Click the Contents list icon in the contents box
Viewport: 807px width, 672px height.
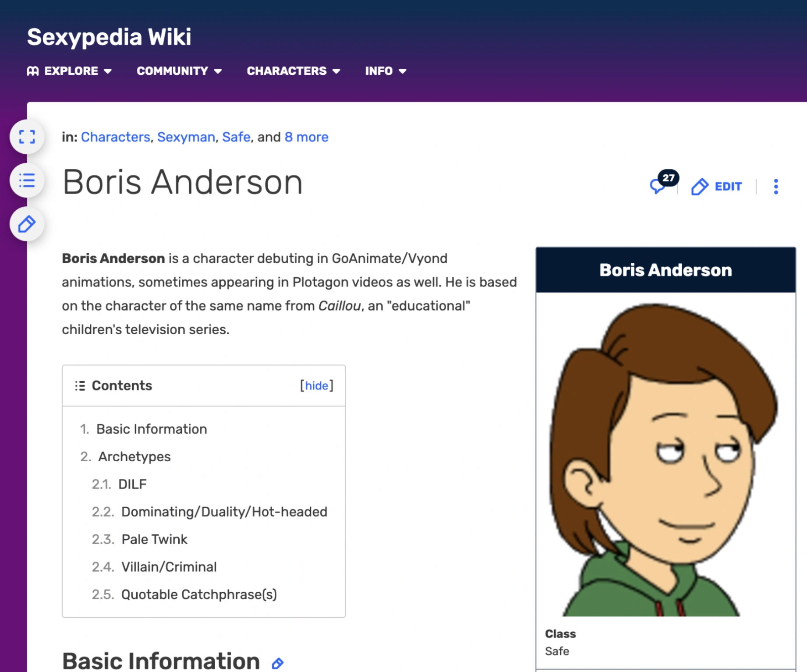pos(80,386)
